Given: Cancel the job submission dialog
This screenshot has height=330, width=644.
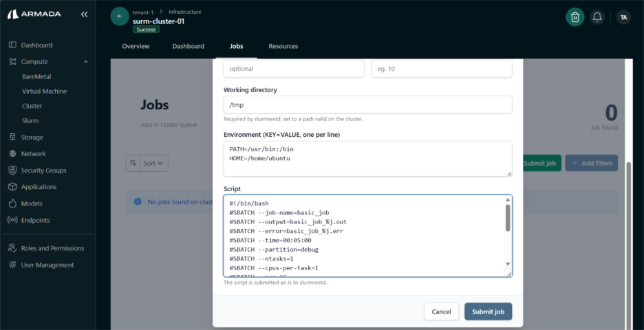Looking at the screenshot, I should [x=441, y=311].
